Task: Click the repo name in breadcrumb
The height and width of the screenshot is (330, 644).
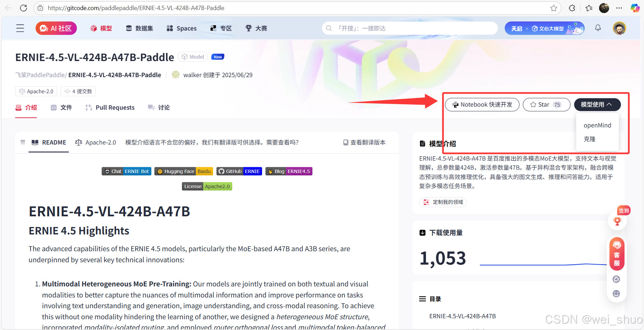Action: coord(115,75)
